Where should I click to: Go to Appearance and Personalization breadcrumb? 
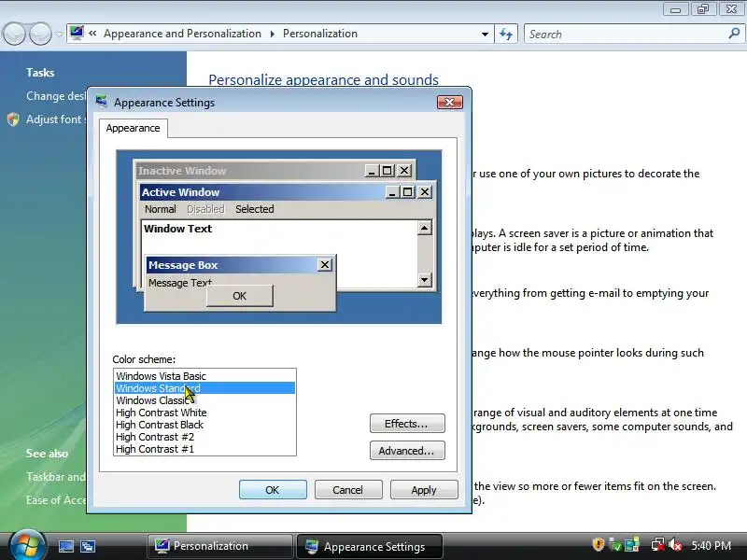coord(182,34)
